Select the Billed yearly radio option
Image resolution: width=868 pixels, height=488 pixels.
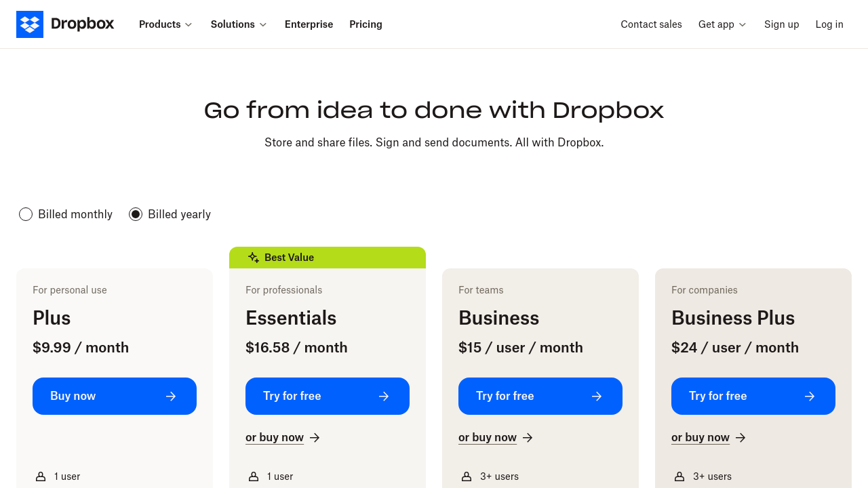click(x=136, y=214)
